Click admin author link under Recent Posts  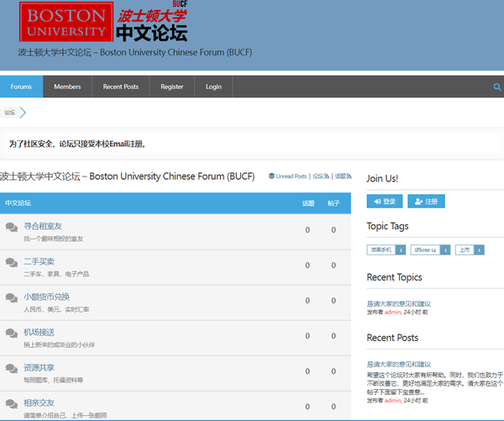click(393, 401)
